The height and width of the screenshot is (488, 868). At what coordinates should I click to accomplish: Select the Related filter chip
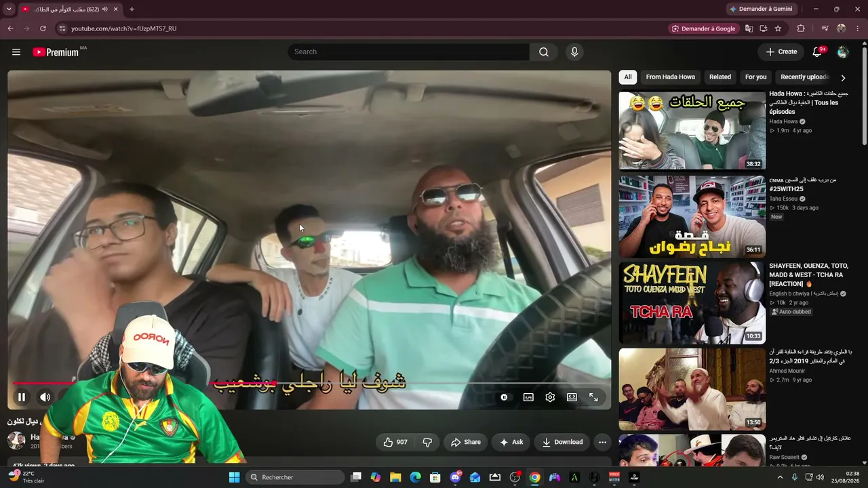(x=720, y=77)
